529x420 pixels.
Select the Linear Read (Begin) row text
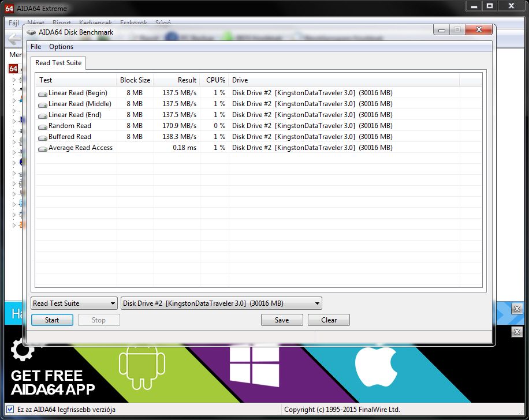(77, 93)
